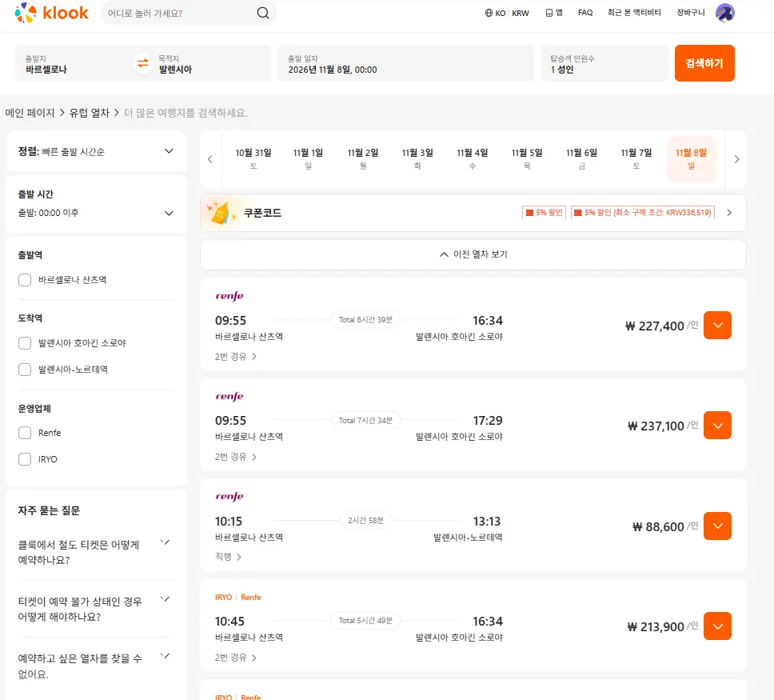Viewport: 774px width, 700px height.
Task: Check the IRYO operator filter
Action: coord(25,459)
